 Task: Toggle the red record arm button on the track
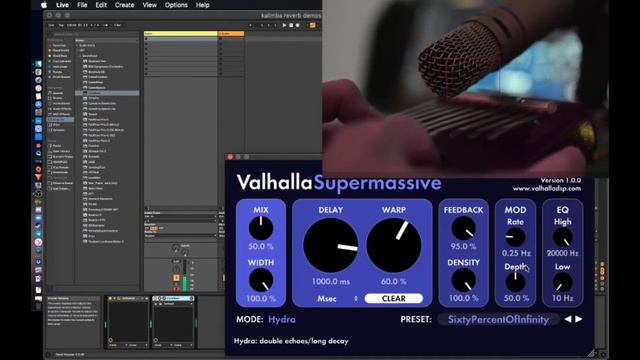click(x=176, y=289)
